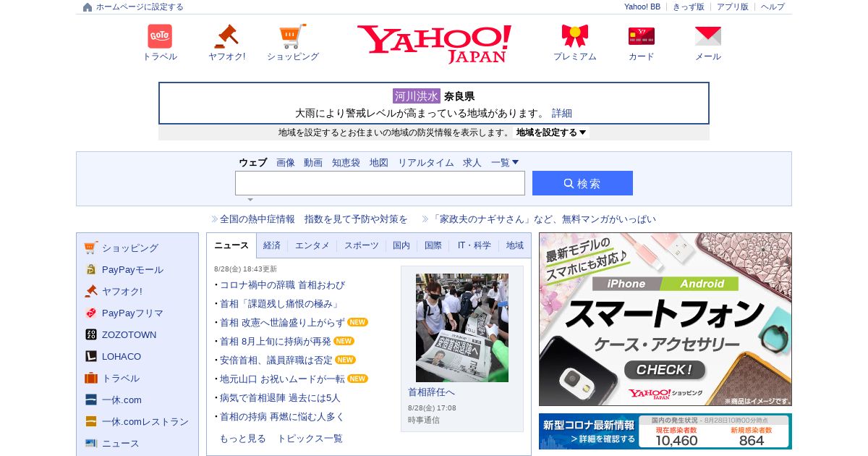Click the もっと見る link
Image resolution: width=868 pixels, height=456 pixels.
242,439
